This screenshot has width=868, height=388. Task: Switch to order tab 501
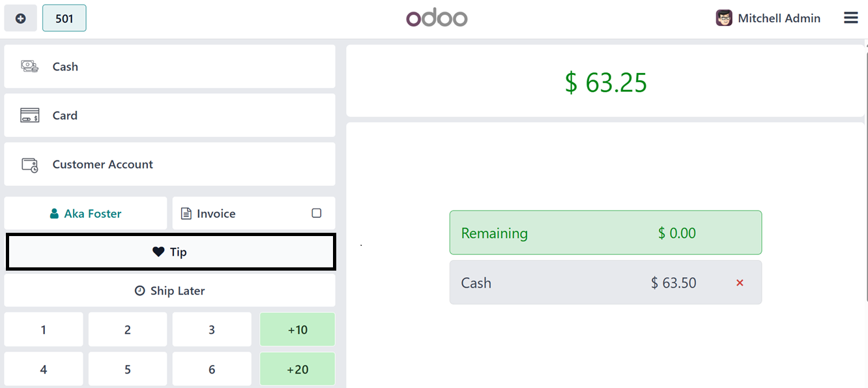(x=64, y=19)
